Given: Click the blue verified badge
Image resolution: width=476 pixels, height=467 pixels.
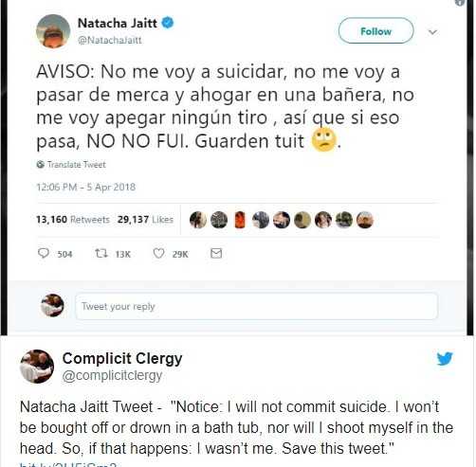Looking at the screenshot, I should coord(168,23).
